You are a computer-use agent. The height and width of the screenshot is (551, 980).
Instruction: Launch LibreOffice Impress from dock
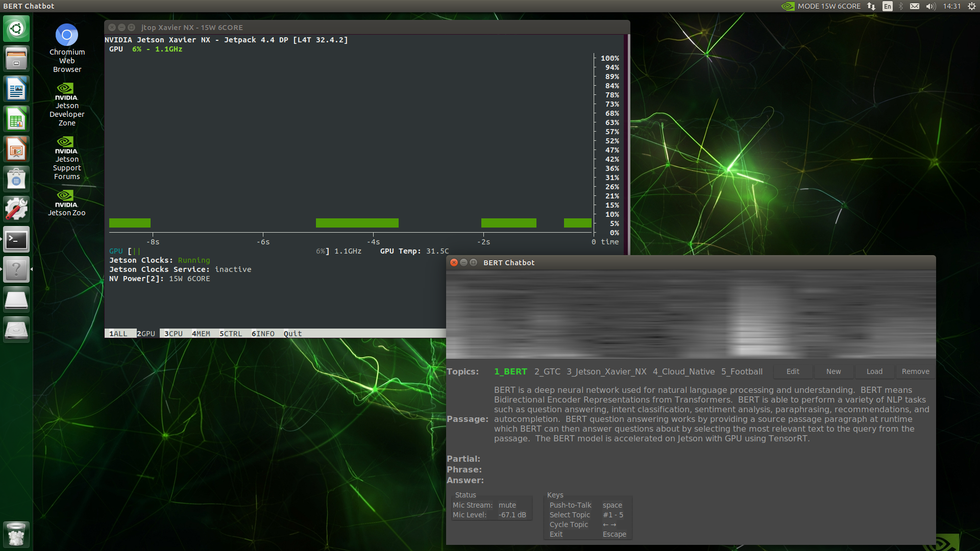pos(16,149)
